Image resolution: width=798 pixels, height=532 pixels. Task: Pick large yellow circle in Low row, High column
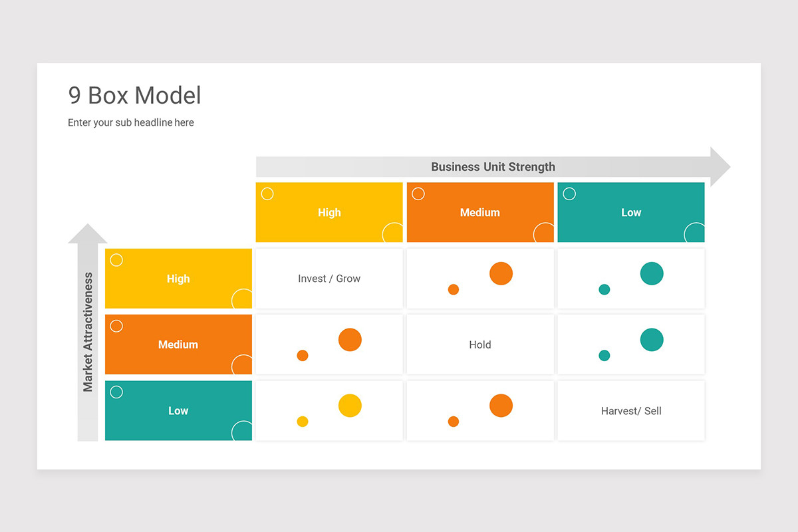[350, 405]
